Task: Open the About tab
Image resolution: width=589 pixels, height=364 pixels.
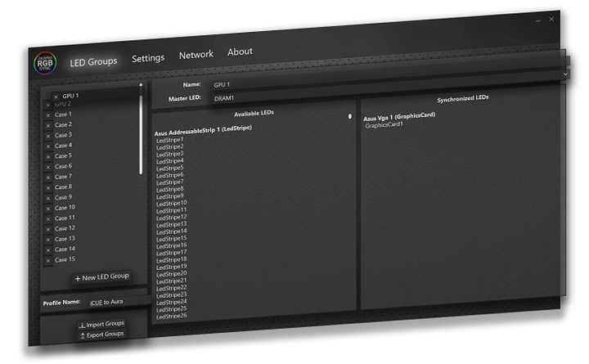Action: [x=240, y=52]
